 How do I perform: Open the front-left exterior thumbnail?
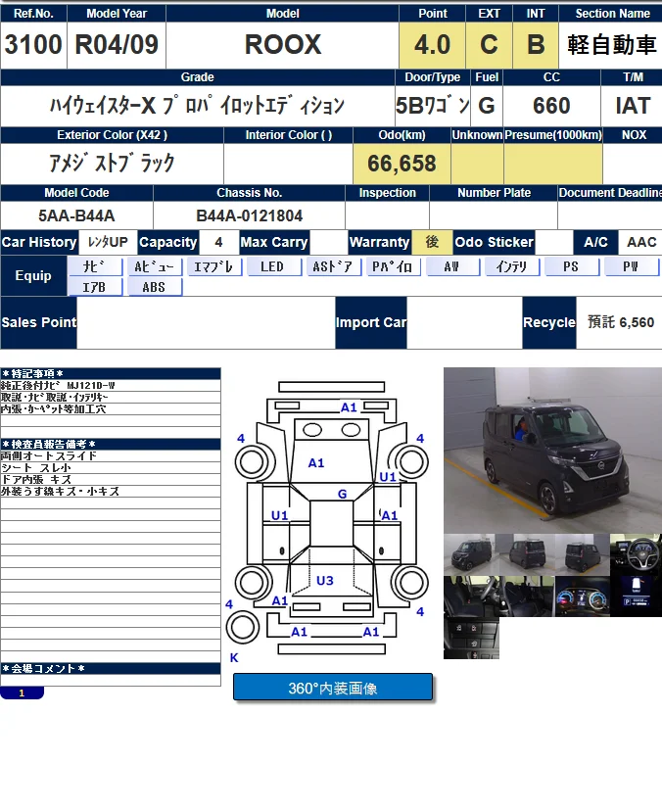coord(471,554)
